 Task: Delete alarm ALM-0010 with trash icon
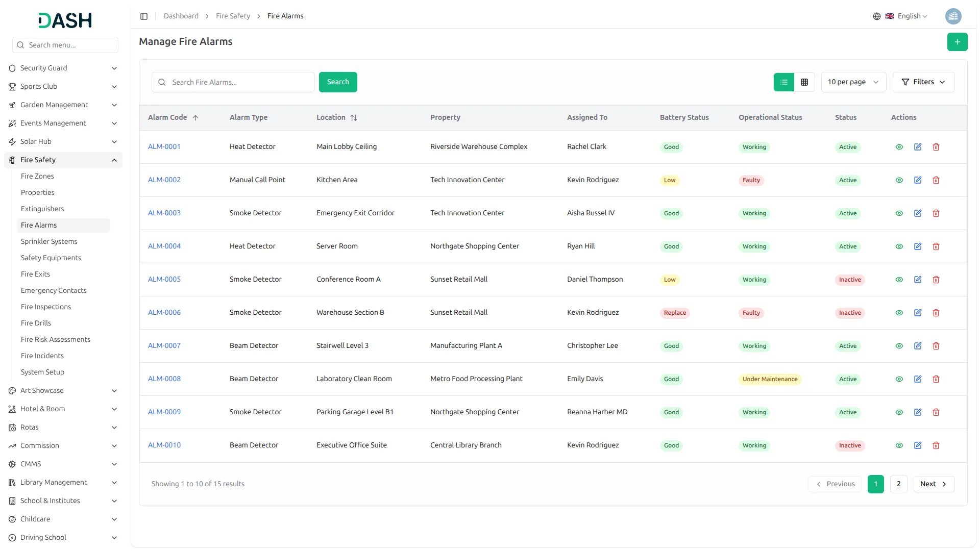point(936,445)
